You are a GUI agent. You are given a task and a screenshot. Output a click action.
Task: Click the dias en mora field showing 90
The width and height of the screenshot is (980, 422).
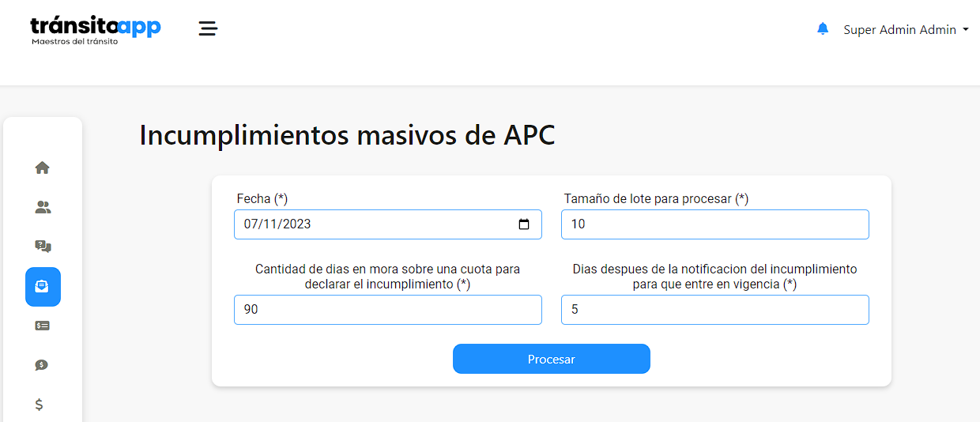pos(388,310)
